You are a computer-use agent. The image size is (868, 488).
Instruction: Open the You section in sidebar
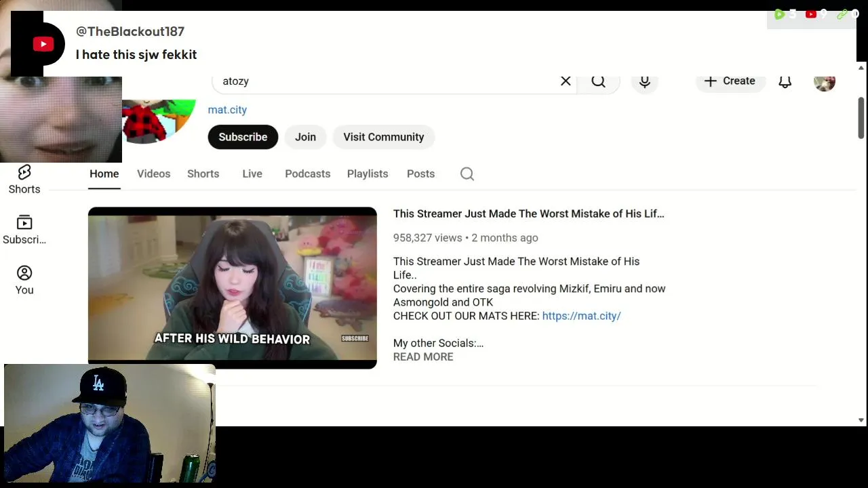click(24, 281)
